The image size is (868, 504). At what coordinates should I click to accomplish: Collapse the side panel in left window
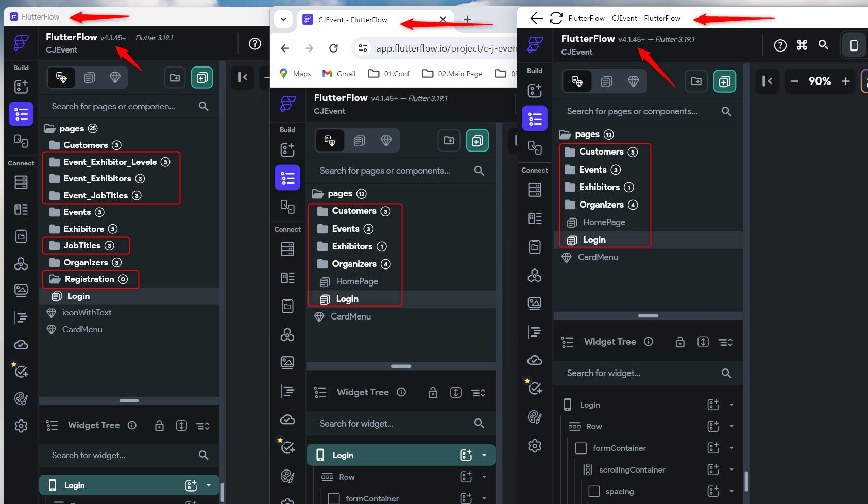(x=242, y=77)
